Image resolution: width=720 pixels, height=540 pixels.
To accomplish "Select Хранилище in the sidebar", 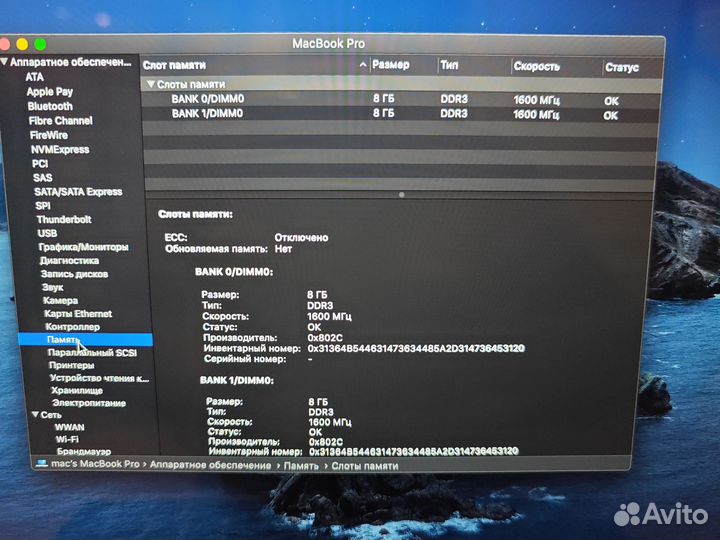I will click(x=77, y=390).
